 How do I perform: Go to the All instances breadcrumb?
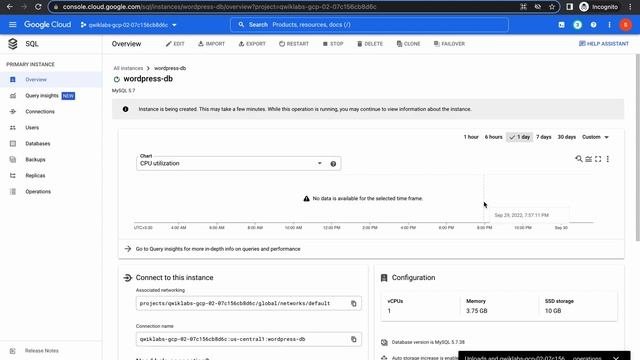click(128, 68)
